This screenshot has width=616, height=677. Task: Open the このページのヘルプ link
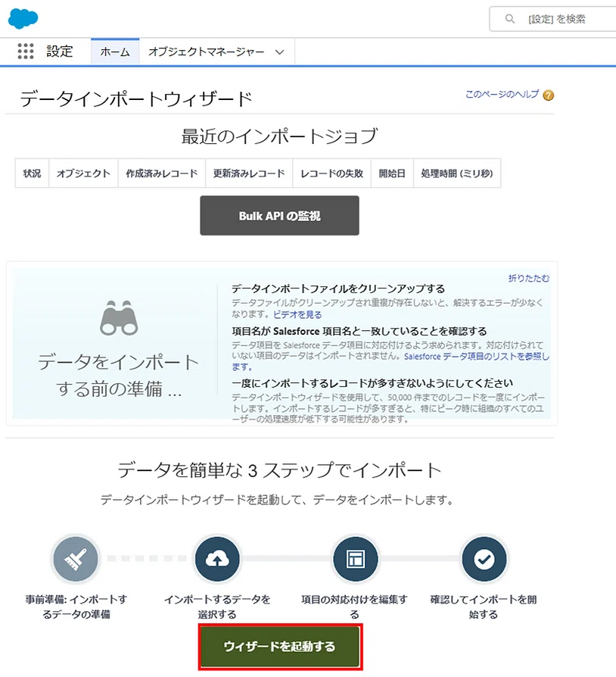[x=502, y=94]
